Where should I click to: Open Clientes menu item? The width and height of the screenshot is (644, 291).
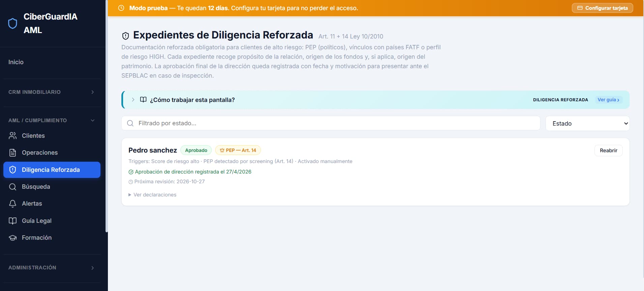52,136
